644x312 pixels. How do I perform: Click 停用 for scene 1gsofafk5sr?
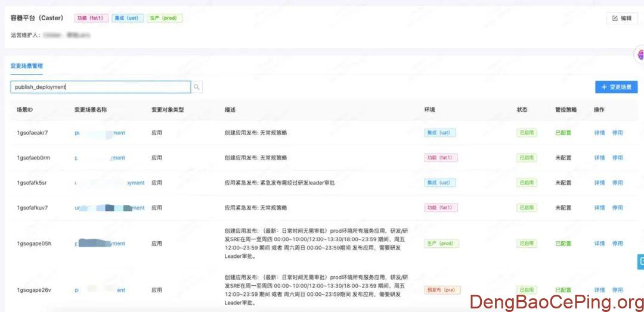coord(617,183)
